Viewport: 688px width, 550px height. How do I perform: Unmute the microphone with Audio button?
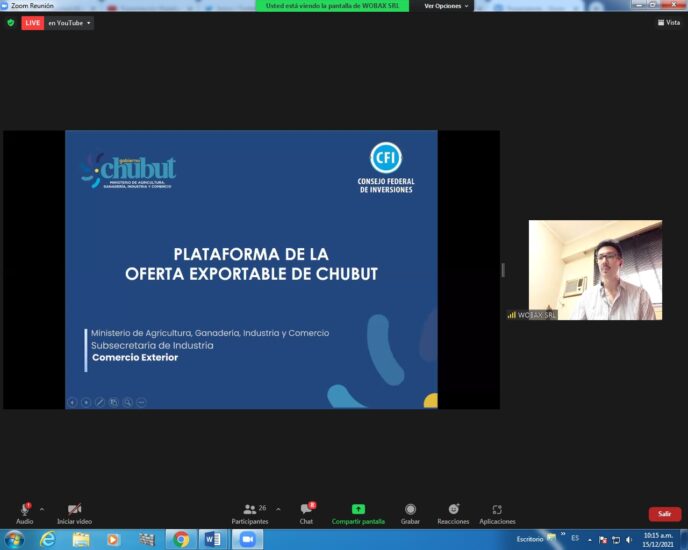coord(24,511)
